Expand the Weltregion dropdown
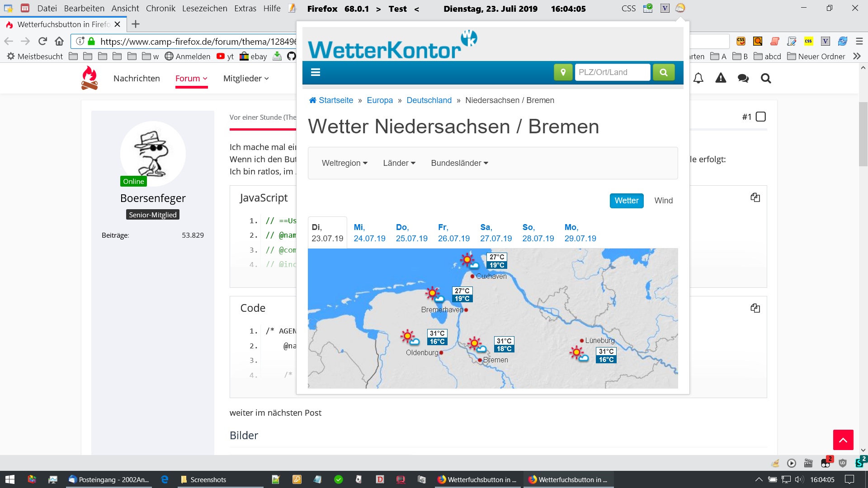Viewport: 868px width, 488px height. click(344, 163)
